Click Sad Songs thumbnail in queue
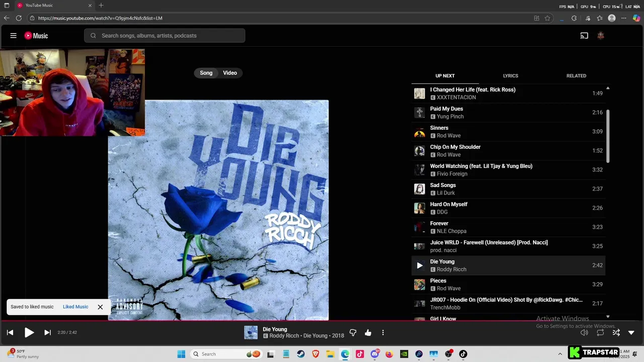 click(x=420, y=189)
